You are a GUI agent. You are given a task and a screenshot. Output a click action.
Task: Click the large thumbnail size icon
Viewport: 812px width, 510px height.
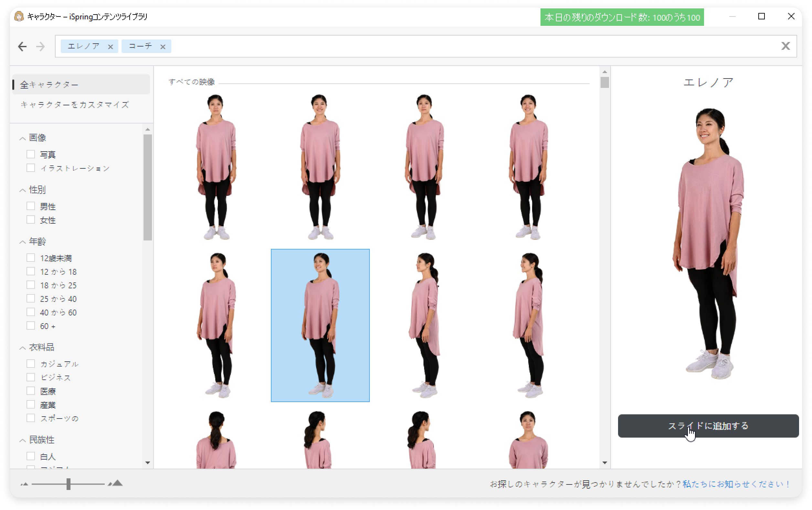coord(116,483)
